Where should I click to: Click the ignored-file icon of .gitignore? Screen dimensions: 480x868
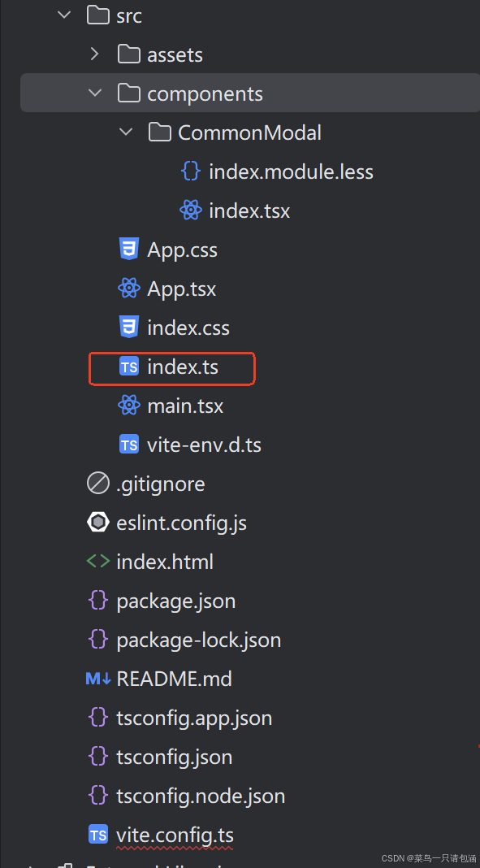98,484
